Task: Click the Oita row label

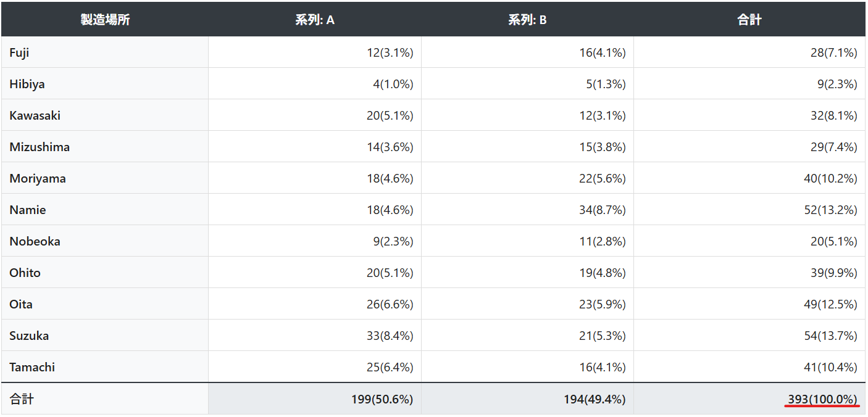Action: tap(21, 304)
